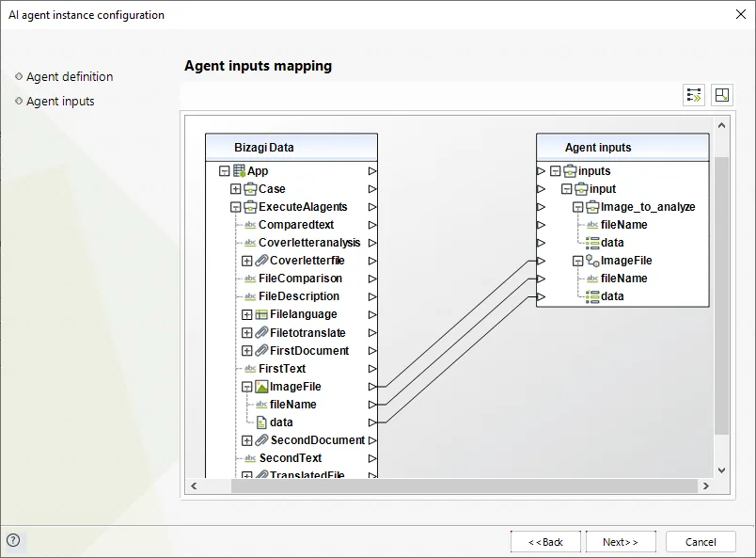Click the ImageFile link icon in Agent inputs
Viewport: 756px width, 558px height.
[592, 261]
